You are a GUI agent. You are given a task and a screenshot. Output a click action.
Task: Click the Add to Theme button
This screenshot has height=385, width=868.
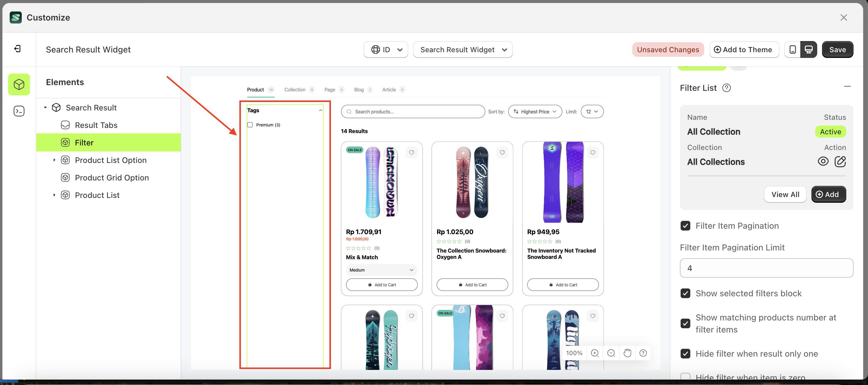tap(744, 49)
